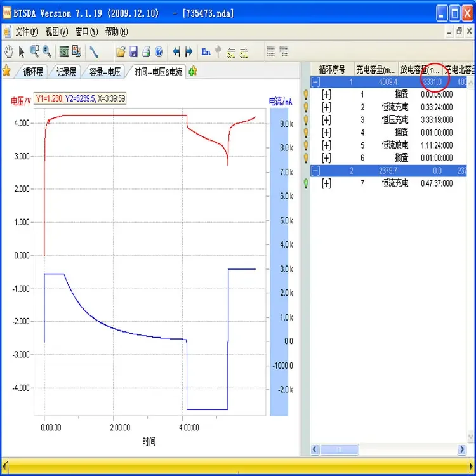This screenshot has height=476, width=476.
Task: Select the arrow pointer tool
Action: (x=22, y=51)
